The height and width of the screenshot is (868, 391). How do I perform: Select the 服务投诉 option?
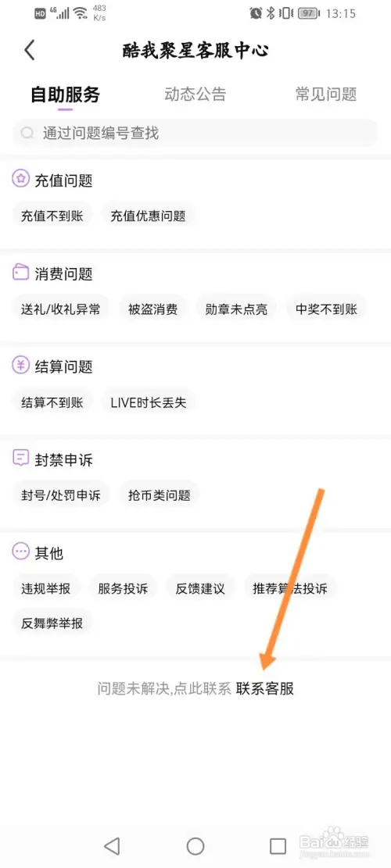(x=123, y=588)
